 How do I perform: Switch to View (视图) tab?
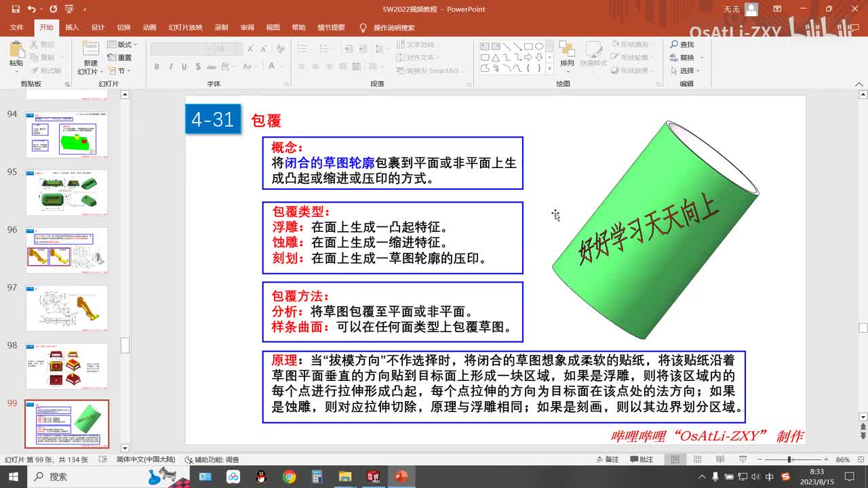(273, 28)
